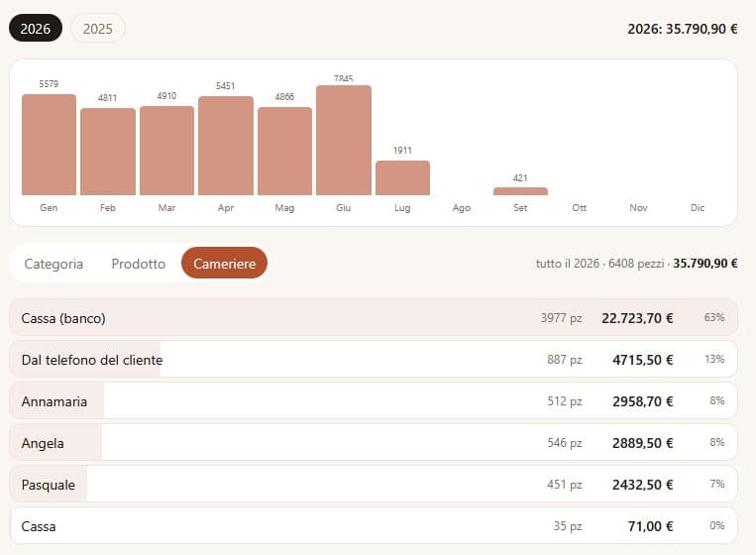Click the 546 pz quantity
This screenshot has width=756, height=555.
[565, 443]
